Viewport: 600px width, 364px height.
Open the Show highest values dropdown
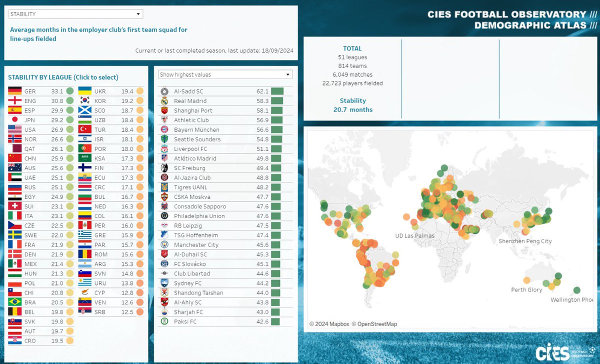225,74
